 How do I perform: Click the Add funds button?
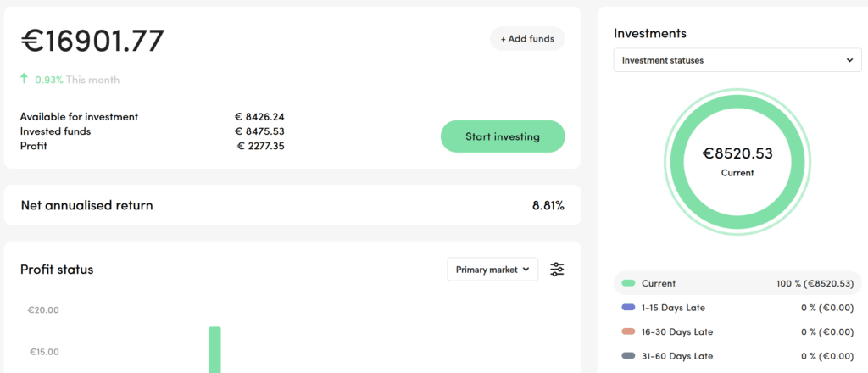pyautogui.click(x=527, y=39)
